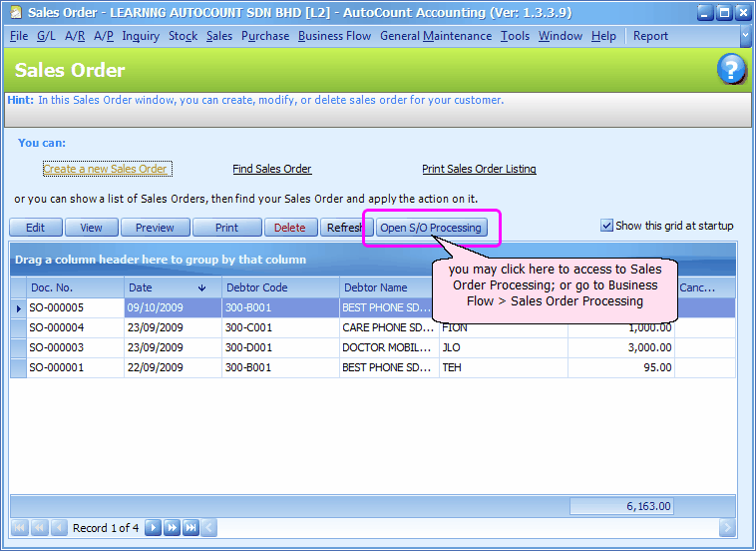The image size is (756, 551).
Task: Click the Debtor Code column header
Action: tap(280, 288)
